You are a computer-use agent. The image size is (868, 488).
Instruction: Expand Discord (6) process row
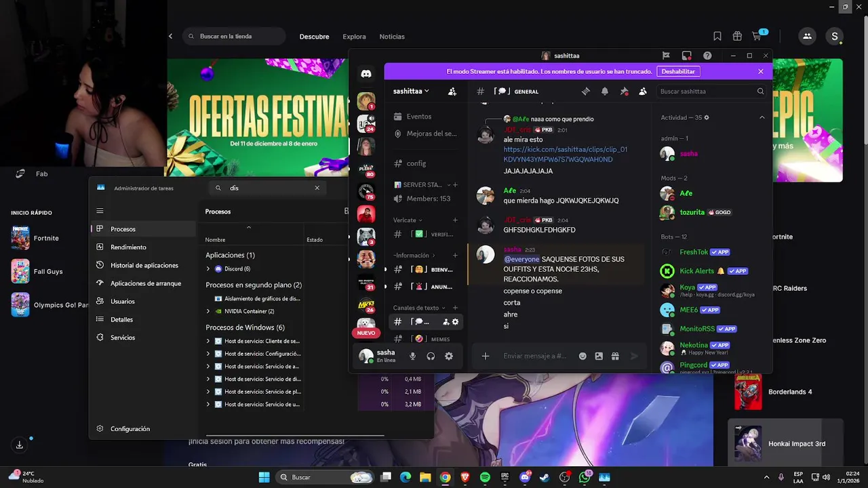[x=208, y=269]
